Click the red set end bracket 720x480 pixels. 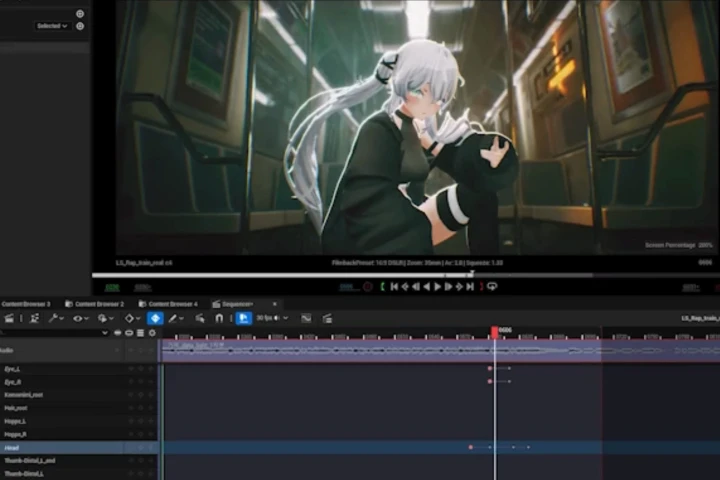481,287
